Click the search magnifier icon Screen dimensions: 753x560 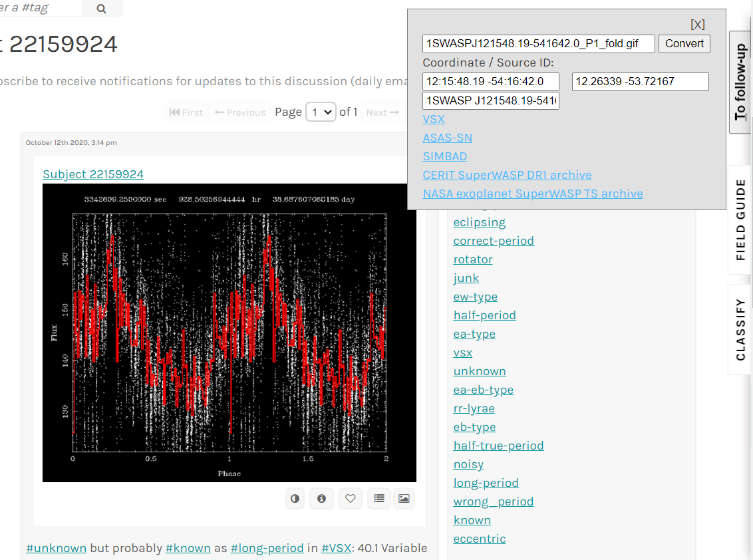[x=101, y=9]
